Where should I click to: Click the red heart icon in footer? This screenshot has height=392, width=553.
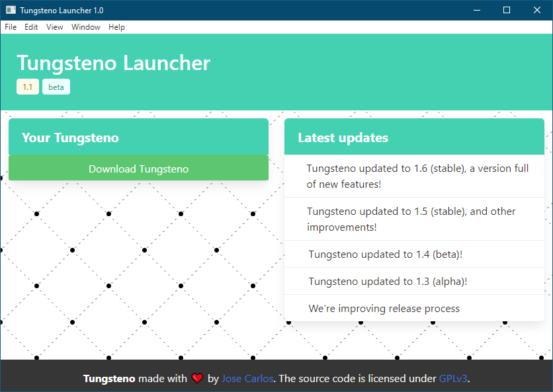(x=197, y=379)
